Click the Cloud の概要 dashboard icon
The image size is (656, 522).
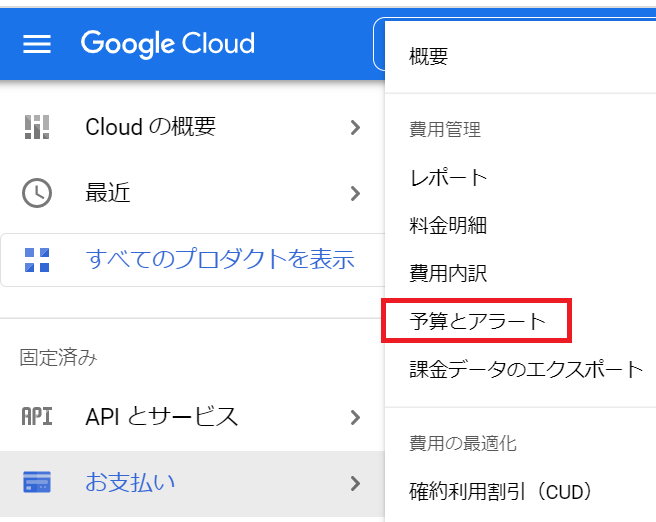pos(37,127)
